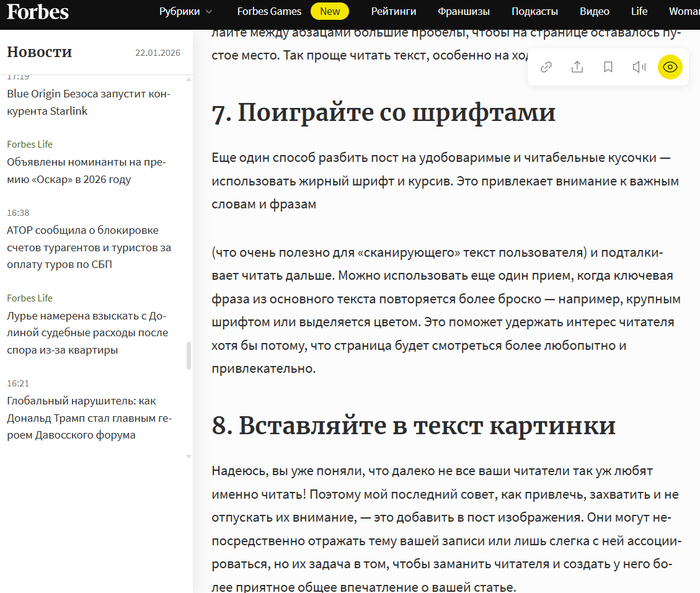Open Forbes Games section
700x593 pixels.
(x=269, y=12)
